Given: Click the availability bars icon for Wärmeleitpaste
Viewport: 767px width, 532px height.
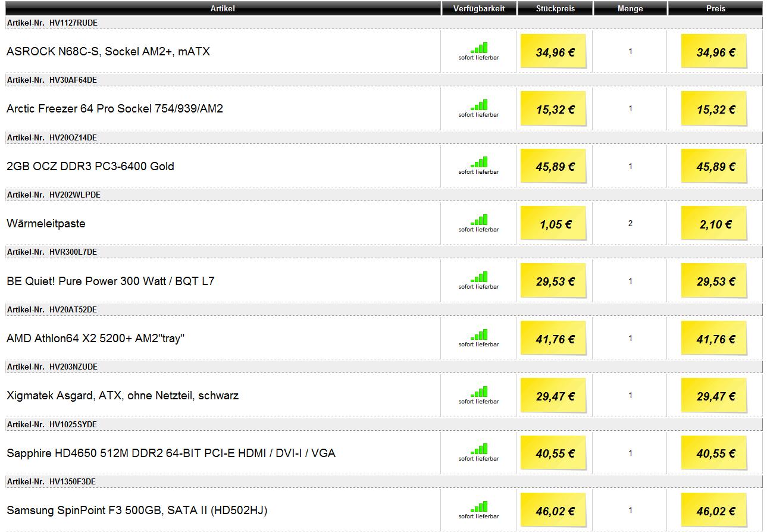Looking at the screenshot, I should tap(479, 220).
